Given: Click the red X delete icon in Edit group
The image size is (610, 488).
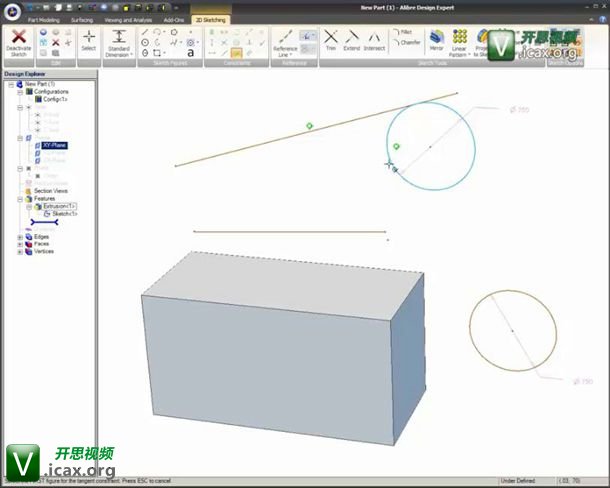Looking at the screenshot, I should pyautogui.click(x=56, y=42).
